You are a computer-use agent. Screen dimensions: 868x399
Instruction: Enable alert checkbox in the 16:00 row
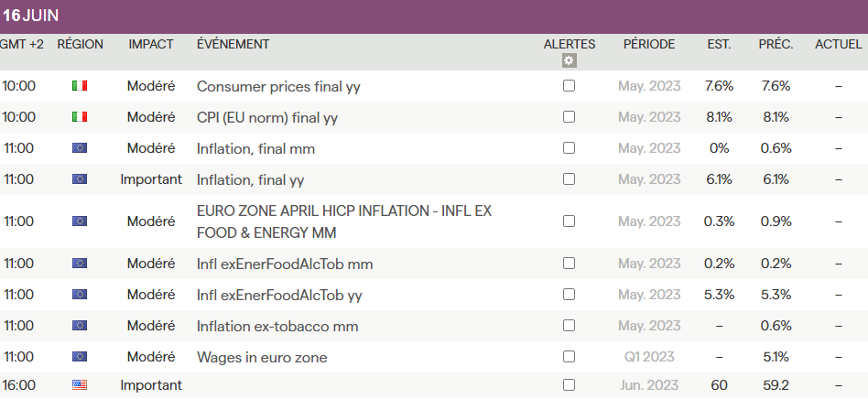569,385
